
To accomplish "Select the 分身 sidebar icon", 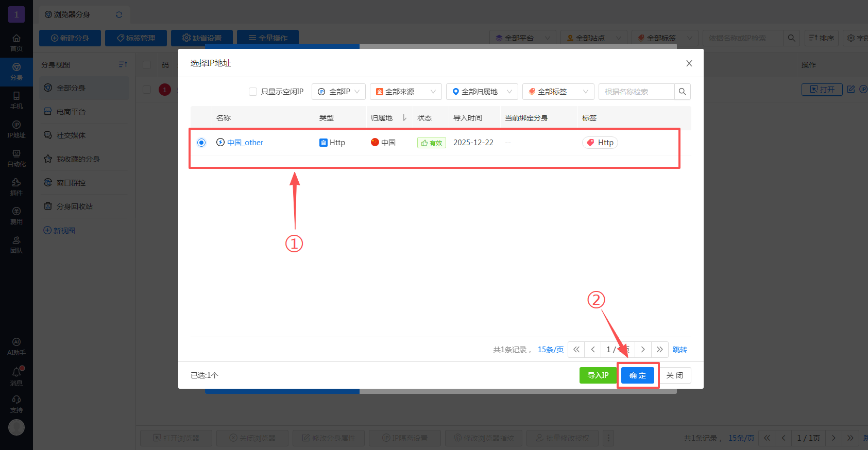I will [x=16, y=72].
